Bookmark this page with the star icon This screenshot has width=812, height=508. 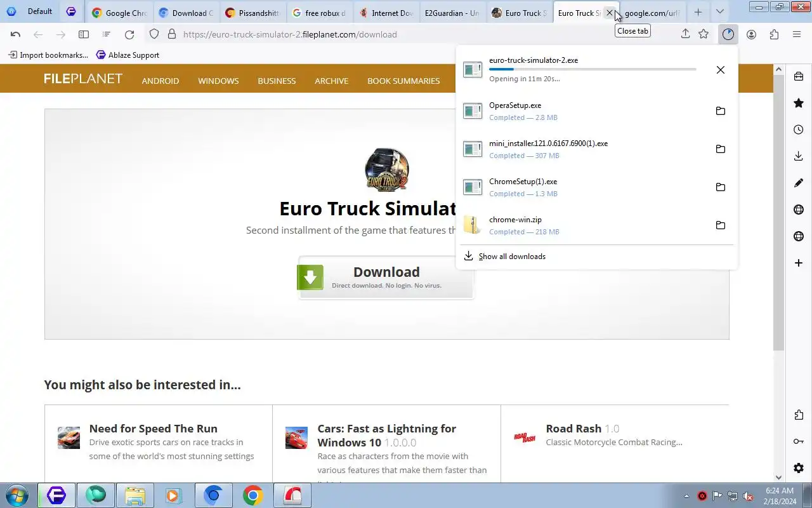704,34
